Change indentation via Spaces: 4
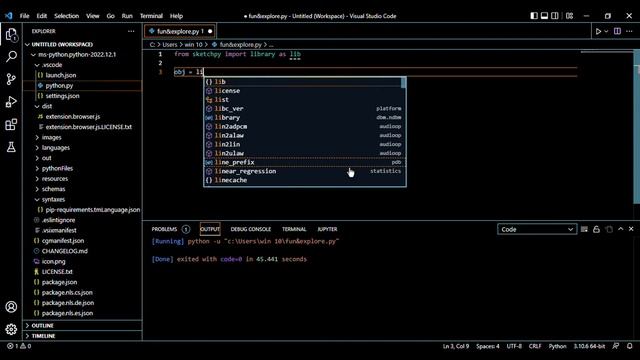Viewport: 640px width, 360px height. coord(488,346)
